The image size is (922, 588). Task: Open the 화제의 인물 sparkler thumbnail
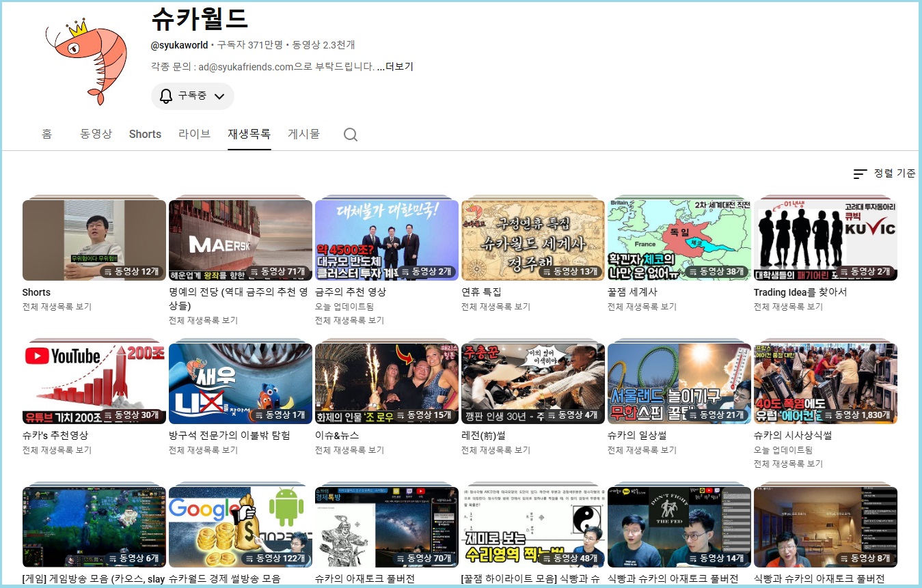387,383
